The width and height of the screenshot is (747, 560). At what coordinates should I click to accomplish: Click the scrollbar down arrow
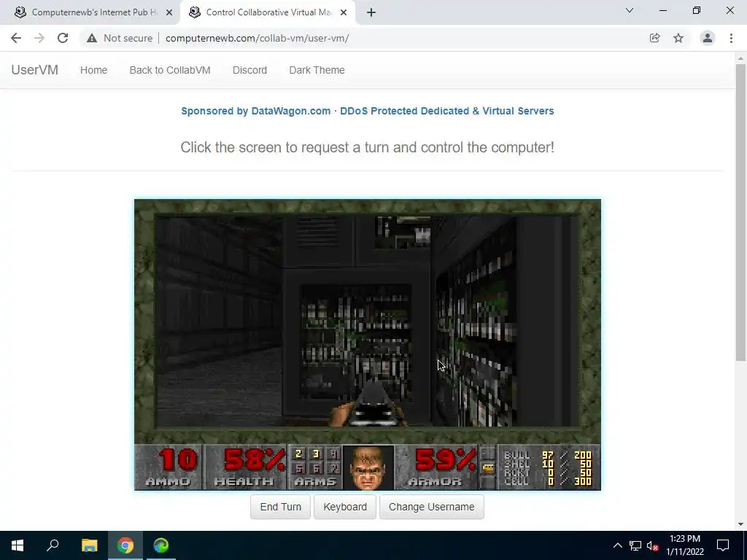coord(740,524)
